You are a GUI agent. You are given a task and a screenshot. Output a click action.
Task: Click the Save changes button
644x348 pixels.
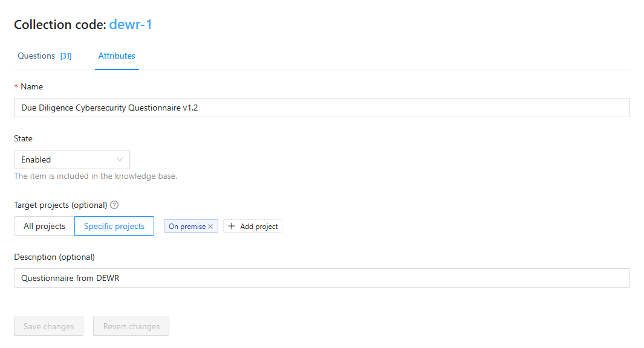(x=48, y=326)
